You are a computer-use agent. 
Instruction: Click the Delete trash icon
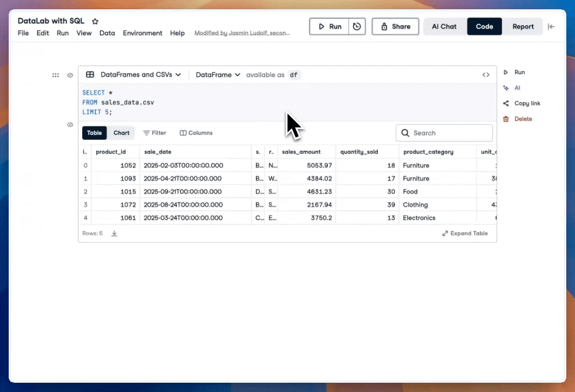click(x=506, y=119)
